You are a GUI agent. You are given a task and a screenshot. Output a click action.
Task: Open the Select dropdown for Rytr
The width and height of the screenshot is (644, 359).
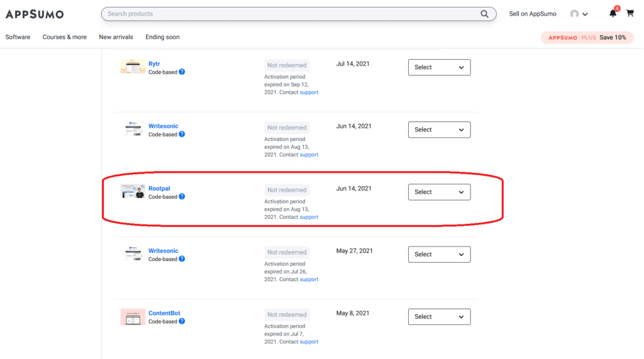[x=440, y=67]
